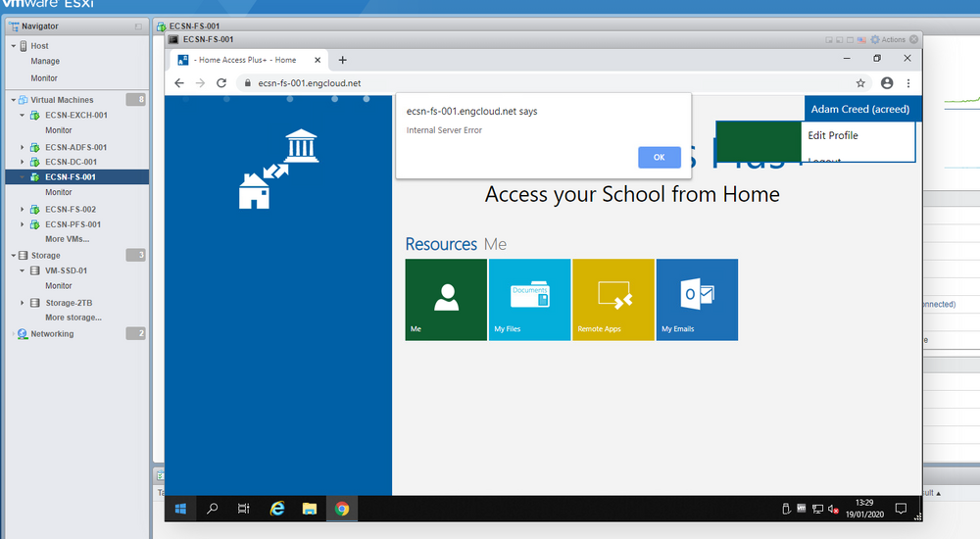Open Monitor under ECSN-FS-001
Viewport: 980px width, 539px height.
click(x=58, y=193)
